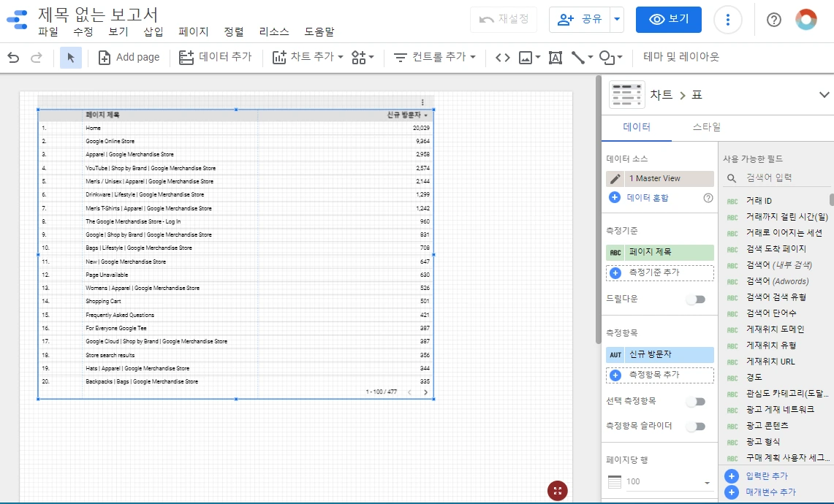Click the redo arrow icon
Screen dimensions: 834x504
36,58
